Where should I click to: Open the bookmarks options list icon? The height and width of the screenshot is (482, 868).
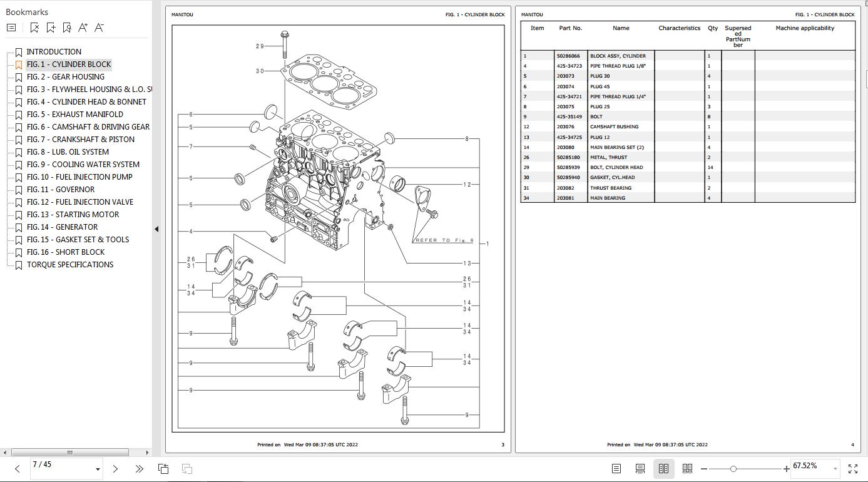[x=11, y=28]
